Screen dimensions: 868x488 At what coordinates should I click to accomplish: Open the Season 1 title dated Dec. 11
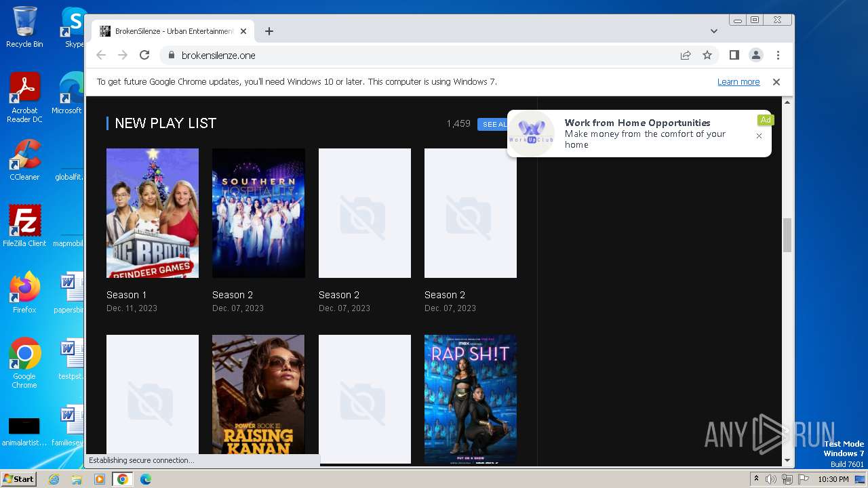click(127, 295)
